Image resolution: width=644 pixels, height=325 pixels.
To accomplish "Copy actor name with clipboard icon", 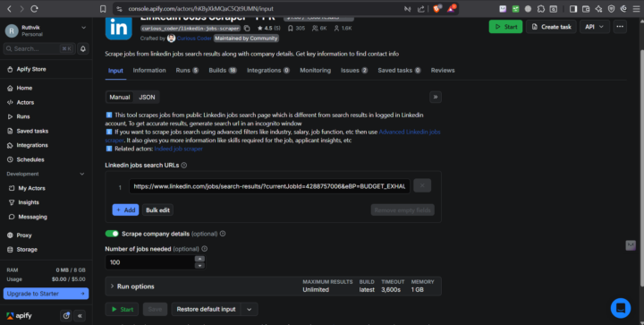I will pos(247,29).
